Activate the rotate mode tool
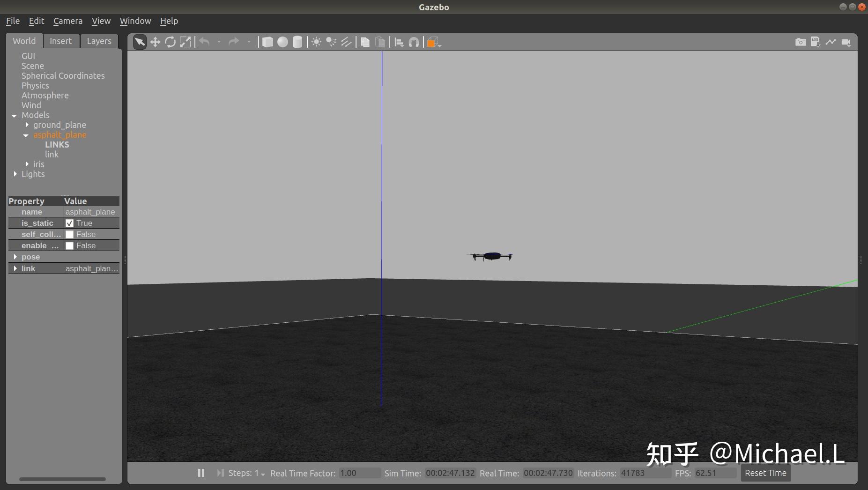This screenshot has height=490, width=868. coord(170,42)
